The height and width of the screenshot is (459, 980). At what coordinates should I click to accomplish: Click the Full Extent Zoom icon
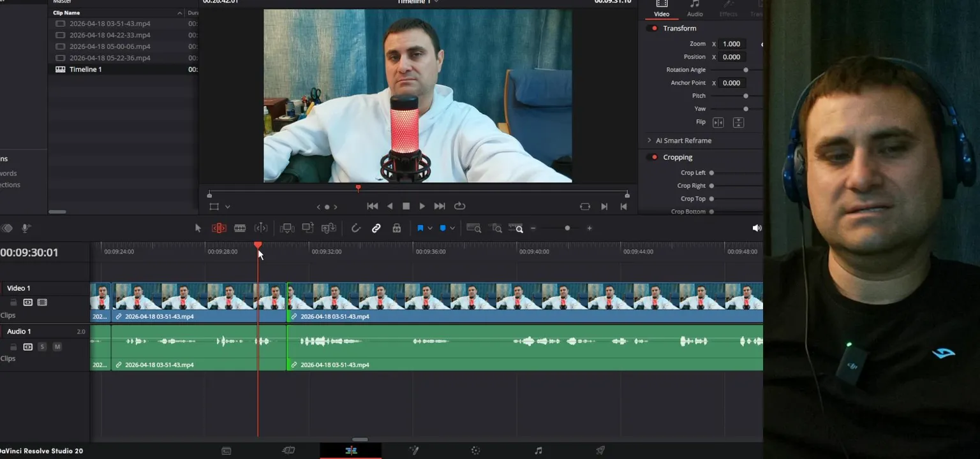(474, 228)
